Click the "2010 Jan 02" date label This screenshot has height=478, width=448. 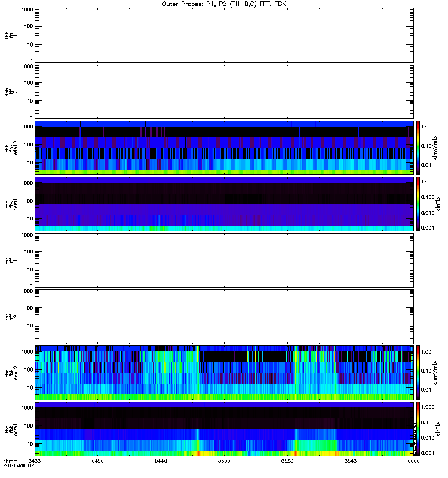[x=19, y=465]
